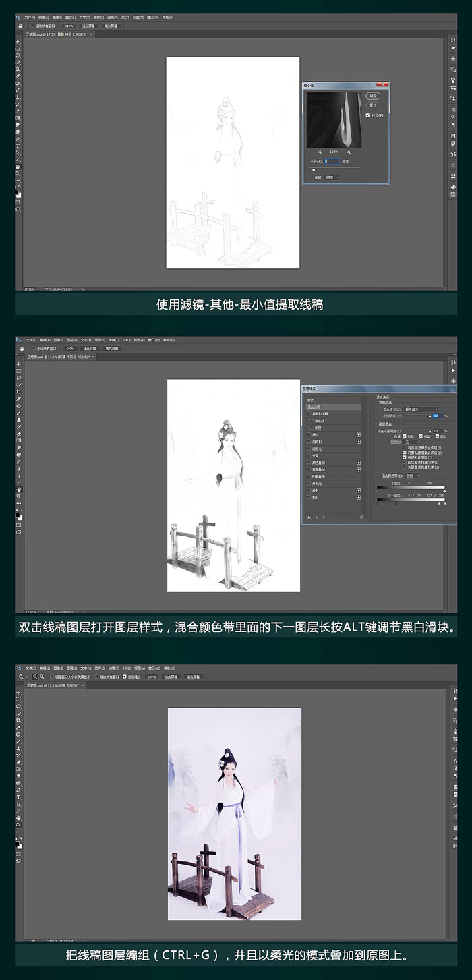
Task: Click 100% button in middle screenshot options bar
Action: (x=70, y=348)
